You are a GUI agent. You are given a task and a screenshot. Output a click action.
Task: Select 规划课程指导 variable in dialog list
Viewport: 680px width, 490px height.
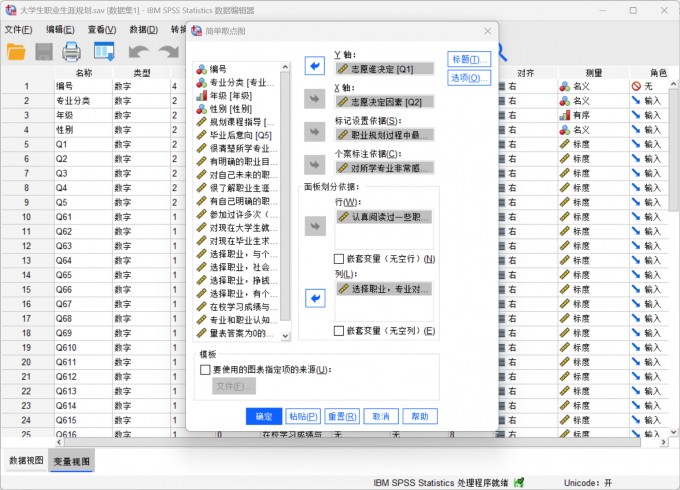click(x=238, y=122)
